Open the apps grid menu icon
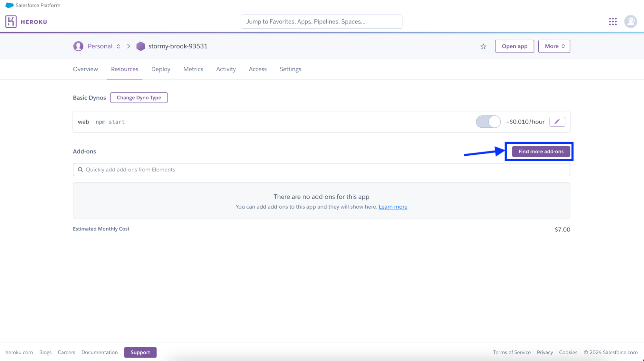This screenshot has width=644, height=361. pyautogui.click(x=613, y=22)
